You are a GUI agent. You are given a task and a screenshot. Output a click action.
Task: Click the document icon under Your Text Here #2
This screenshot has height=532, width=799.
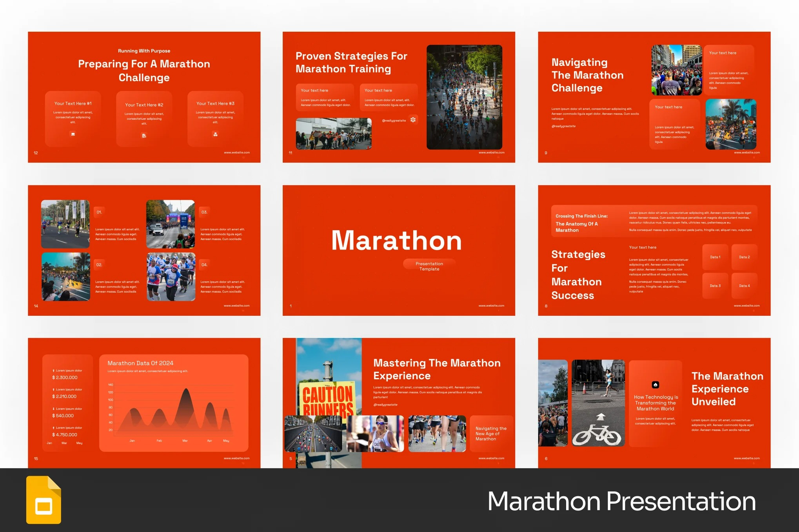coord(144,136)
